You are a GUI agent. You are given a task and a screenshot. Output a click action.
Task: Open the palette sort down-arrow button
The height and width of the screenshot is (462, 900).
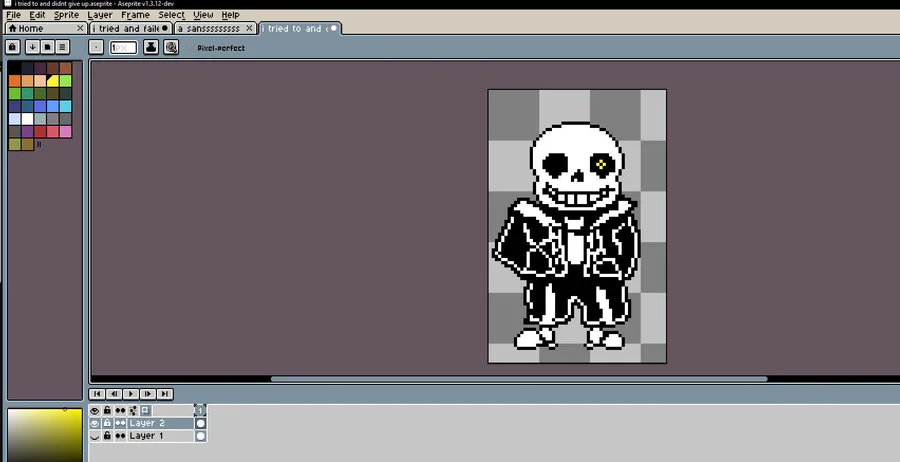click(33, 47)
